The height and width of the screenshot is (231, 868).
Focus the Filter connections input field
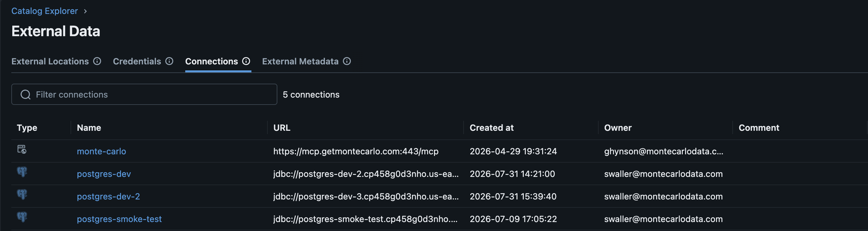pos(144,95)
